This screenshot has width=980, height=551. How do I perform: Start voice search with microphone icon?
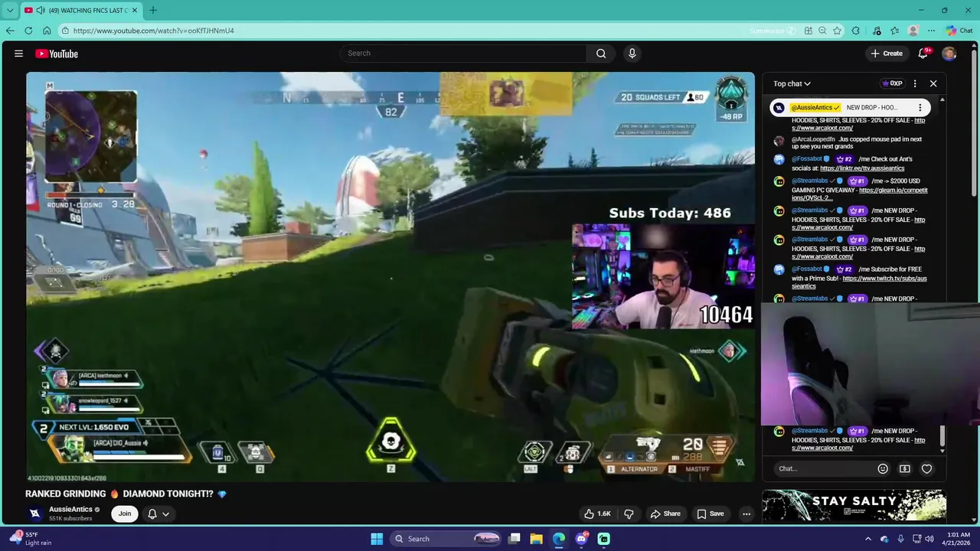click(632, 54)
